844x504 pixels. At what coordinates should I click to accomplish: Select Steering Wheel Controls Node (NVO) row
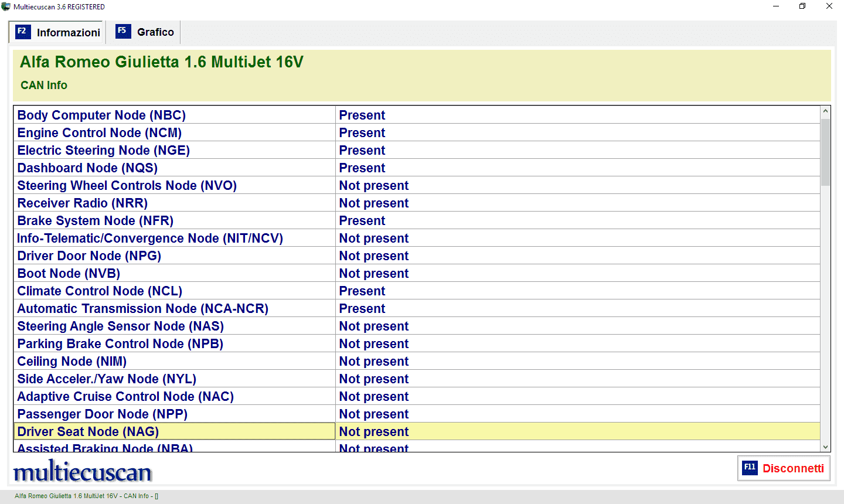(416, 185)
